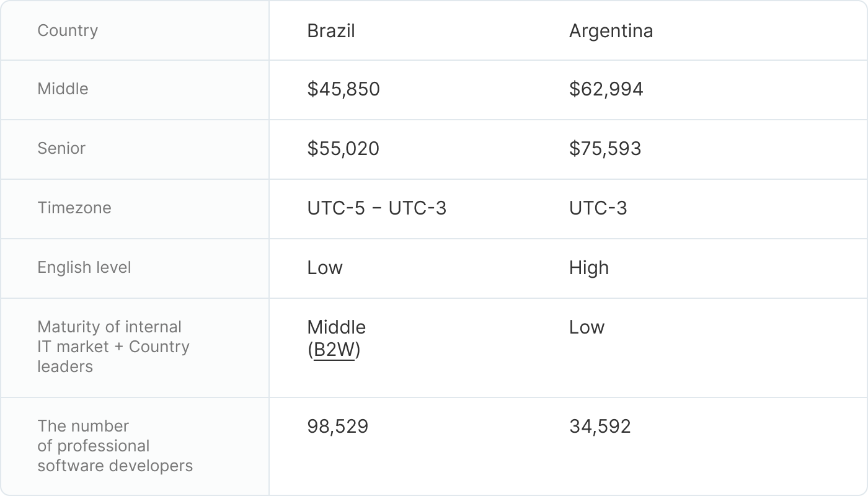This screenshot has width=868, height=496.
Task: Select Brazil's UTC-5 – UTC-3 timezone value
Action: 376,208
